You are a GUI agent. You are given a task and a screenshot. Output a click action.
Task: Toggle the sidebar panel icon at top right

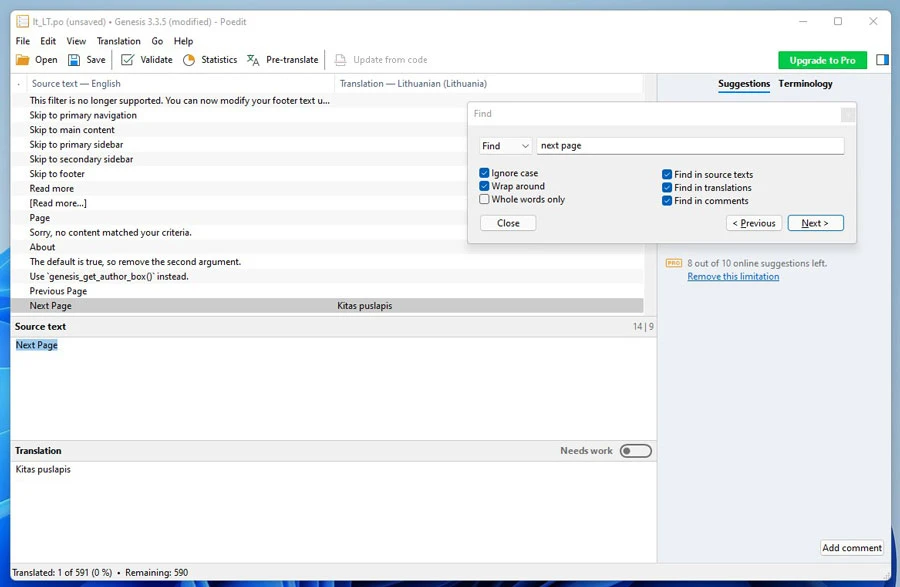[x=882, y=59]
